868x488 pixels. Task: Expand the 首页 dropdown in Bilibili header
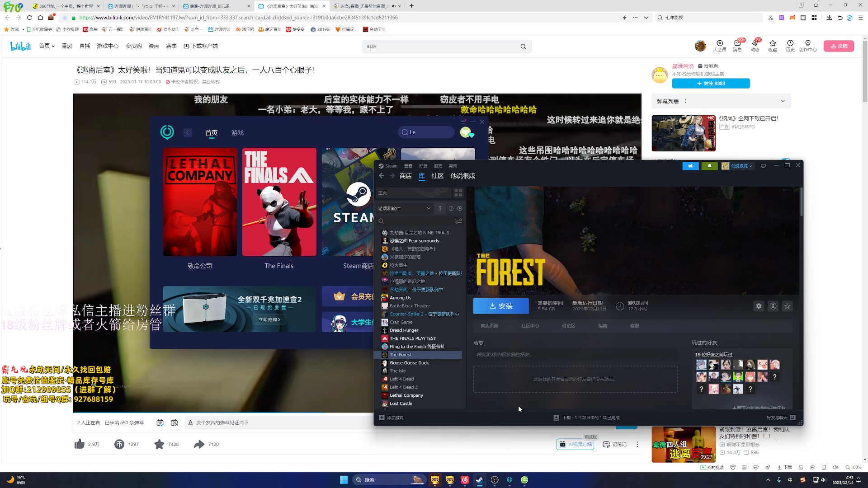click(x=47, y=46)
